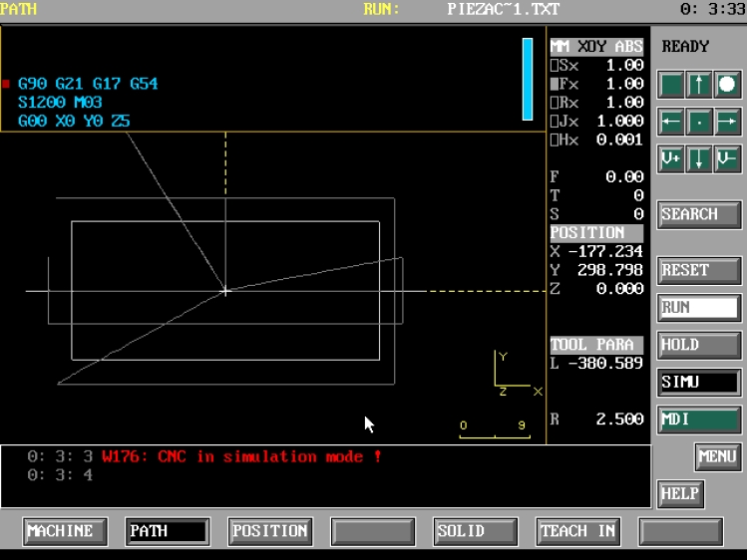This screenshot has height=560, width=747.
Task: Toggle SIMU simulation mode
Action: pyautogui.click(x=698, y=382)
